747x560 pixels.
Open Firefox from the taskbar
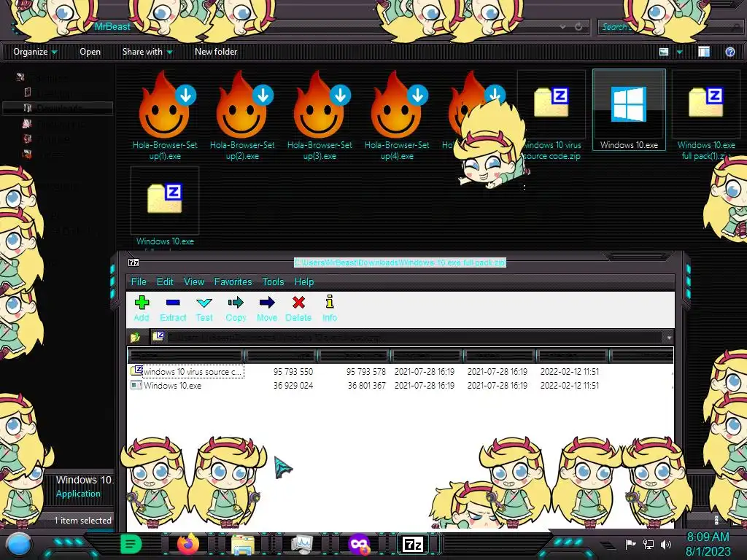pos(188,544)
